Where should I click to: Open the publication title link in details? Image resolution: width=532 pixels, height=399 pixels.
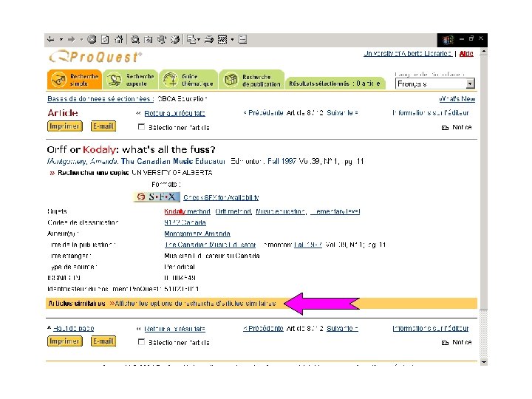click(210, 245)
